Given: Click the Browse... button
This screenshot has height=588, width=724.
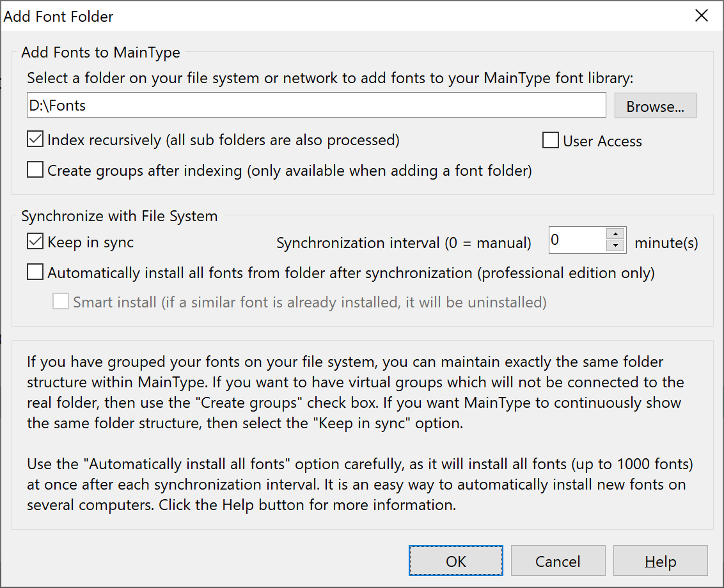Looking at the screenshot, I should click(x=655, y=105).
